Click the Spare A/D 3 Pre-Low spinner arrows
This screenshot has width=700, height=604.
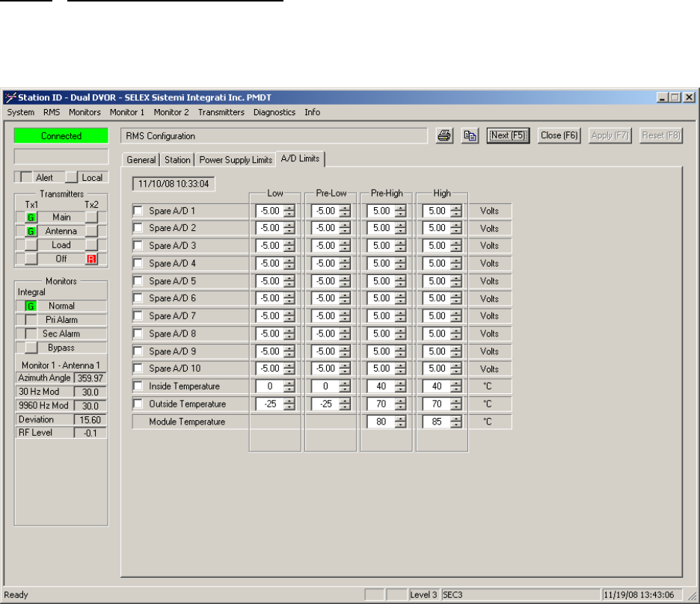coord(345,246)
